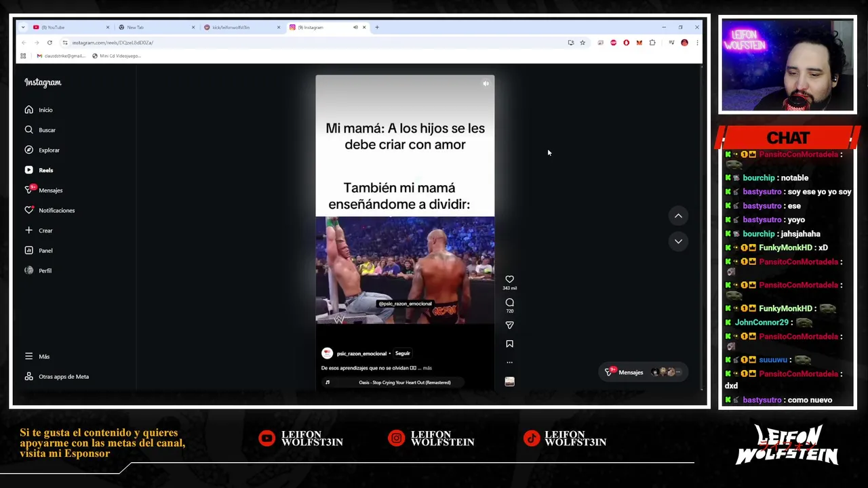Go to Explorar in the sidebar
The width and height of the screenshot is (868, 488).
[x=41, y=150]
